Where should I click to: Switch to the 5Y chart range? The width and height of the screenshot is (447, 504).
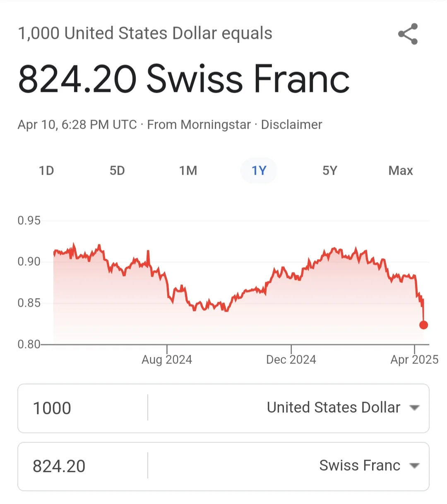tap(330, 171)
